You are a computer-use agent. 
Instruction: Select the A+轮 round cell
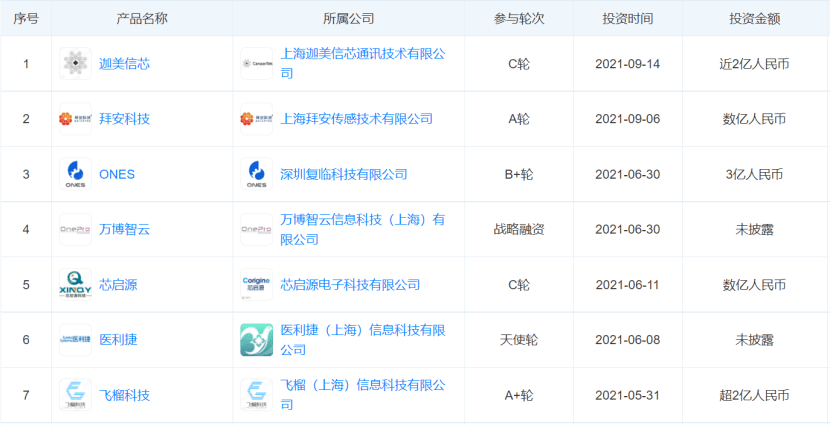(x=519, y=395)
